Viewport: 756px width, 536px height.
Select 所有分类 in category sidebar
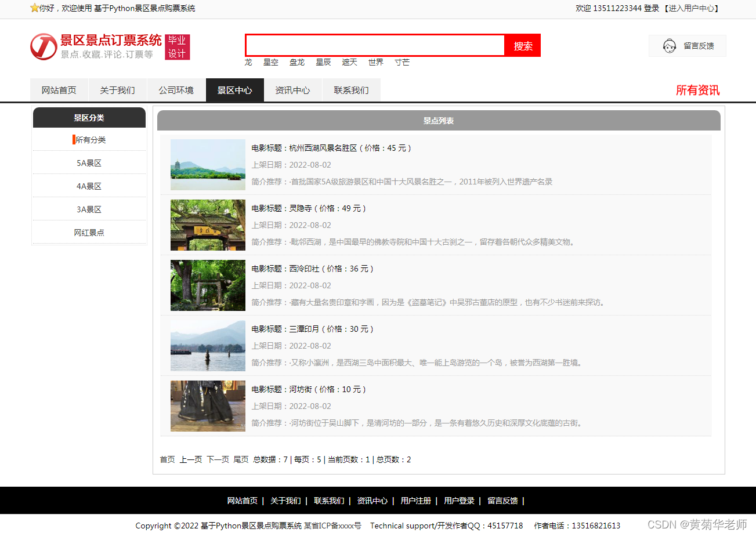click(x=89, y=140)
